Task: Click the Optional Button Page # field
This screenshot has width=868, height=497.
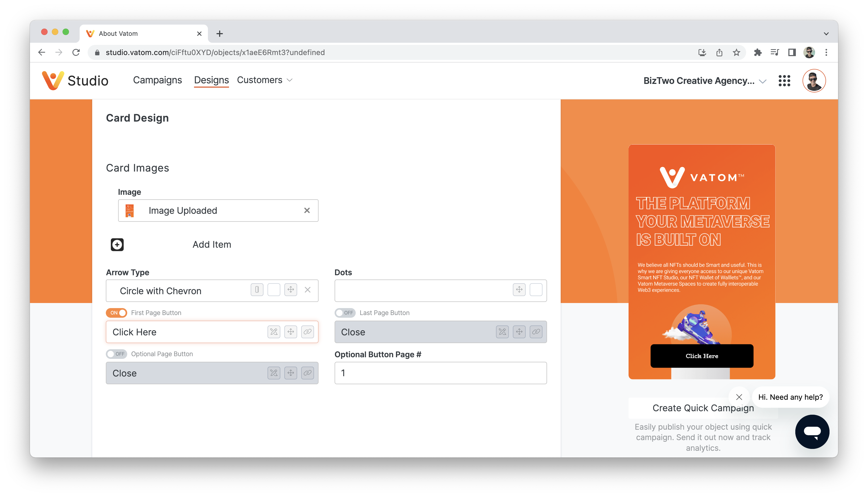Action: pyautogui.click(x=441, y=373)
